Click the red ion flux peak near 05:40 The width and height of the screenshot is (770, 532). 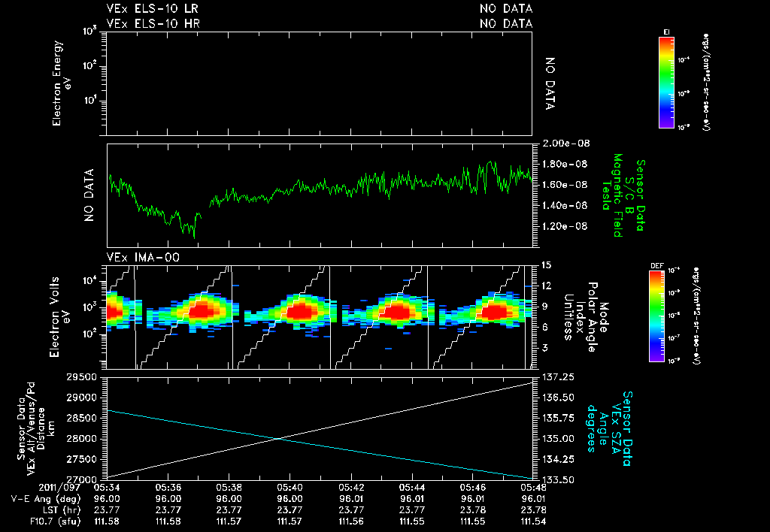coord(301,312)
